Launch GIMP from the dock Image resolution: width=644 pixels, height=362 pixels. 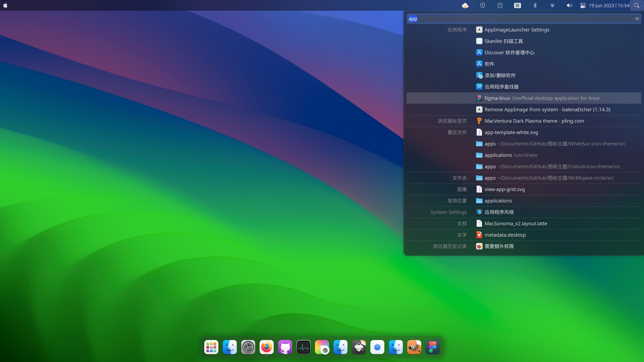414,347
